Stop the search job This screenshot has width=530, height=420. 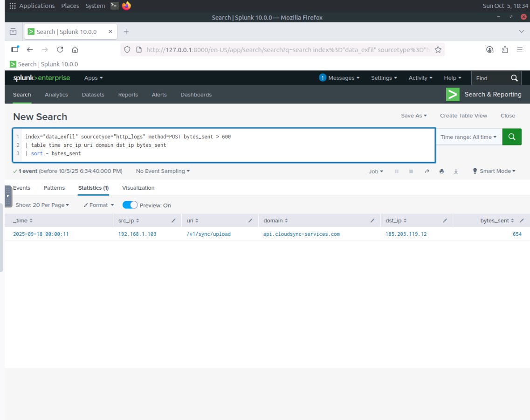point(411,172)
